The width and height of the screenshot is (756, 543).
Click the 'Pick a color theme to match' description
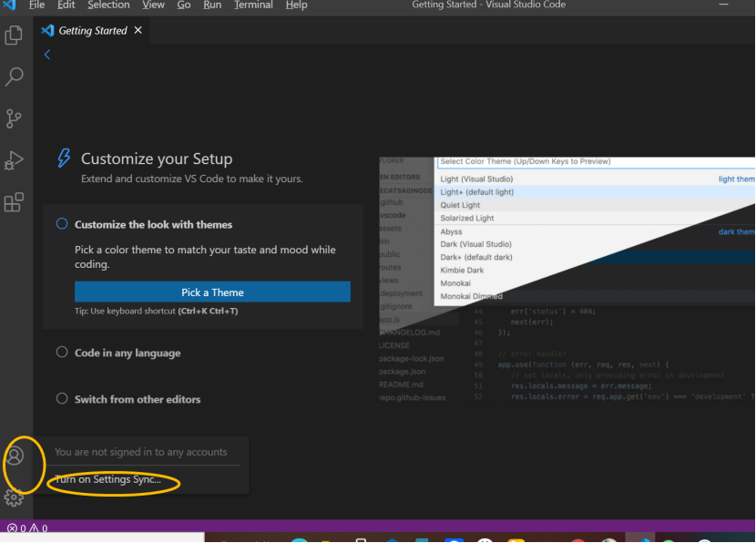click(205, 257)
